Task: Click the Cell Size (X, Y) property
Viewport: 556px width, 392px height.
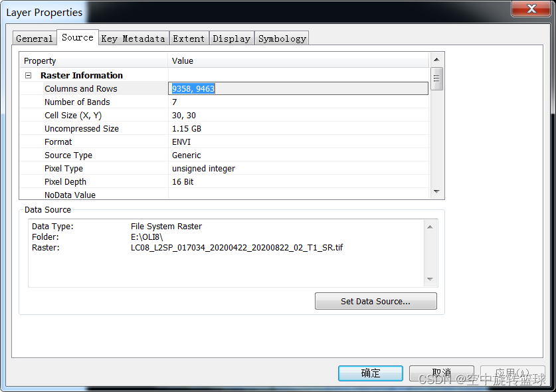Action: pyautogui.click(x=73, y=116)
